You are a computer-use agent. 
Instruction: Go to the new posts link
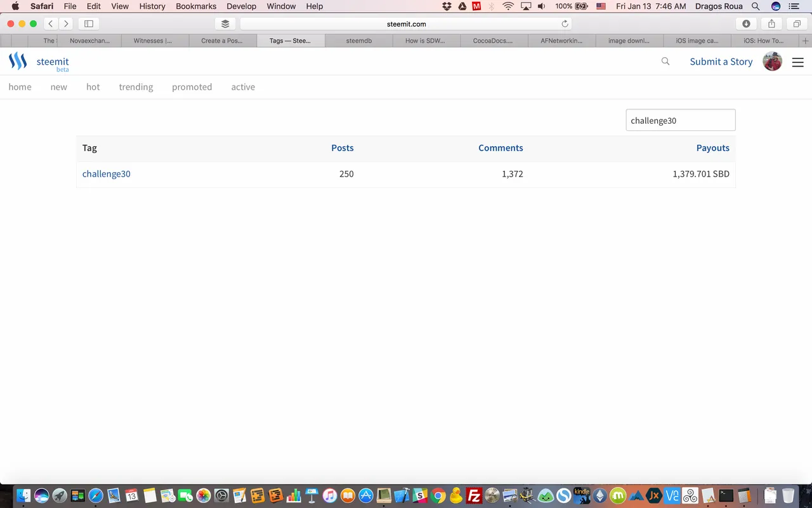(59, 87)
